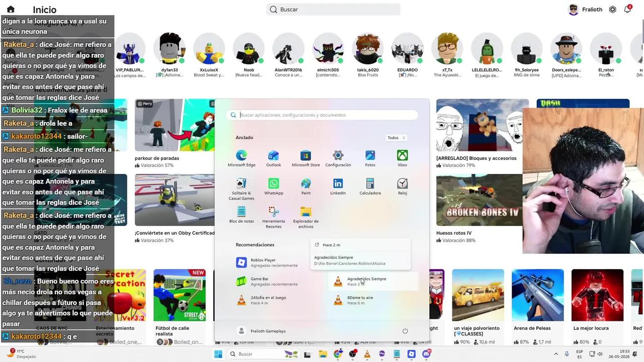The image size is (644, 362).
Task: Open La mejor locura game card
Action: (598, 295)
